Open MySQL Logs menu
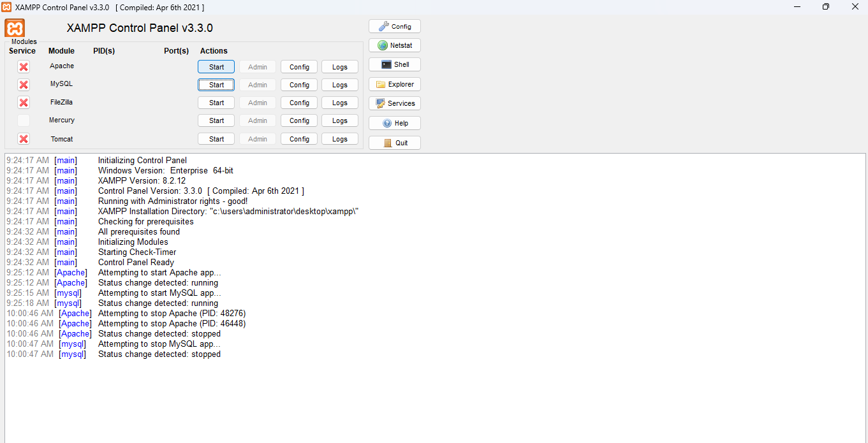868x443 pixels. pyautogui.click(x=340, y=85)
